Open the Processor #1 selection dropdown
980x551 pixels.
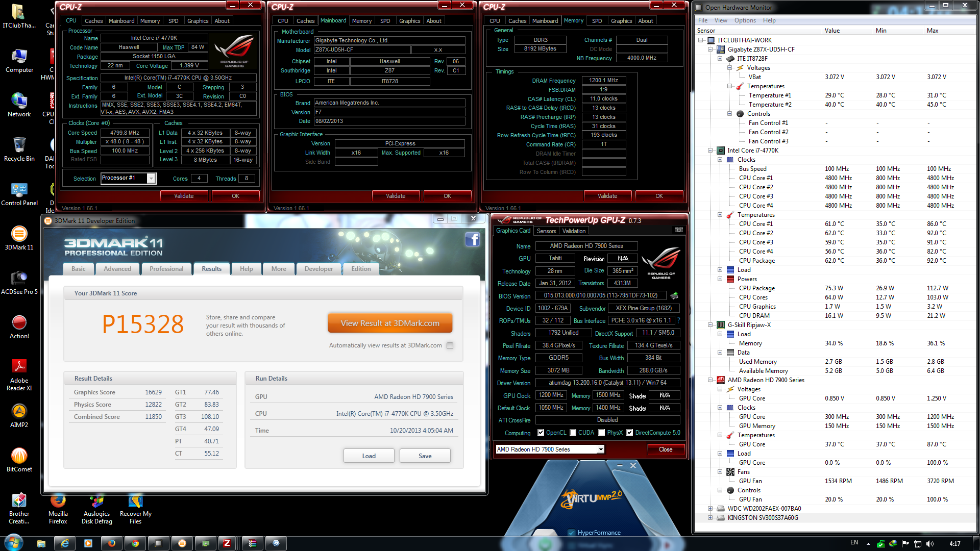[x=151, y=178]
